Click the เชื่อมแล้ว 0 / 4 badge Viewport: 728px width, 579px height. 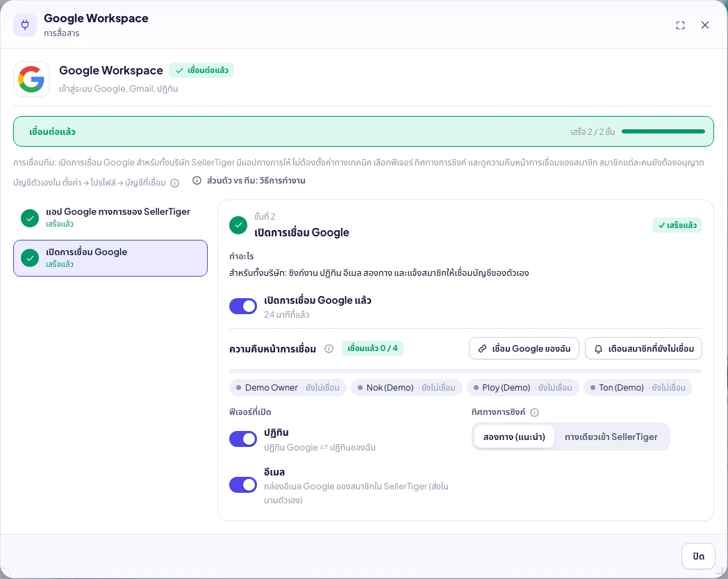372,348
